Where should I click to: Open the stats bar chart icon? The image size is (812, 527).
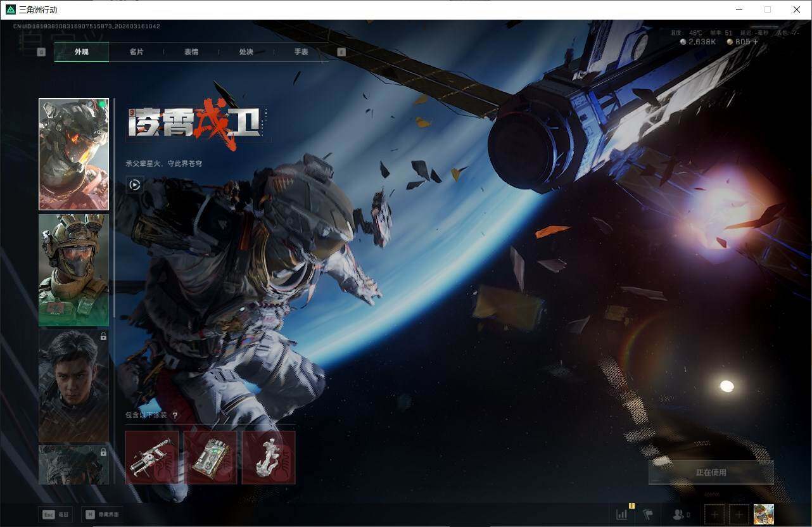pos(622,514)
